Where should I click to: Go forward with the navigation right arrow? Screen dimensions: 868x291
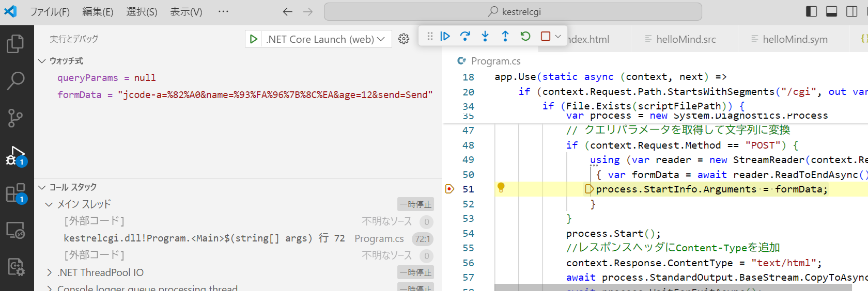click(308, 11)
